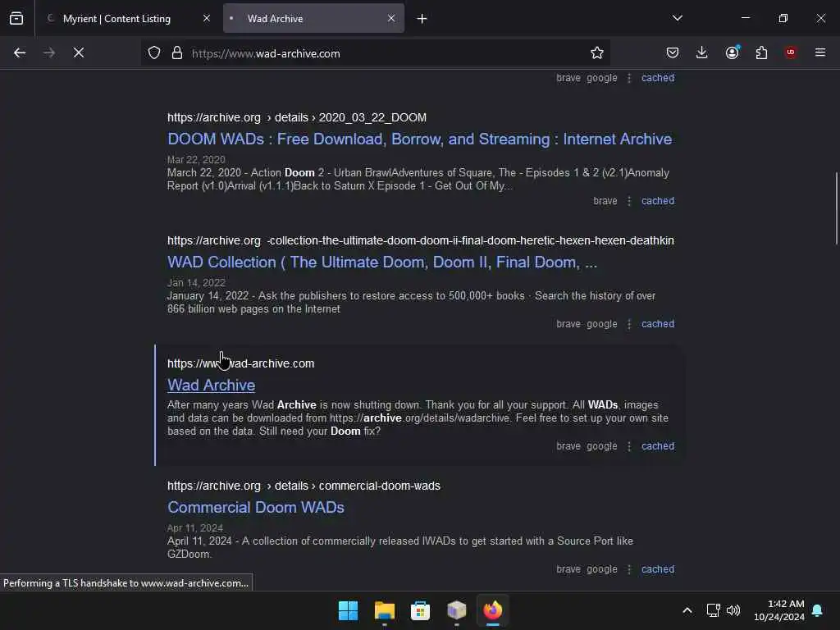Screen dimensions: 840x630
Task: Open a new tab
Action: click(x=422, y=19)
